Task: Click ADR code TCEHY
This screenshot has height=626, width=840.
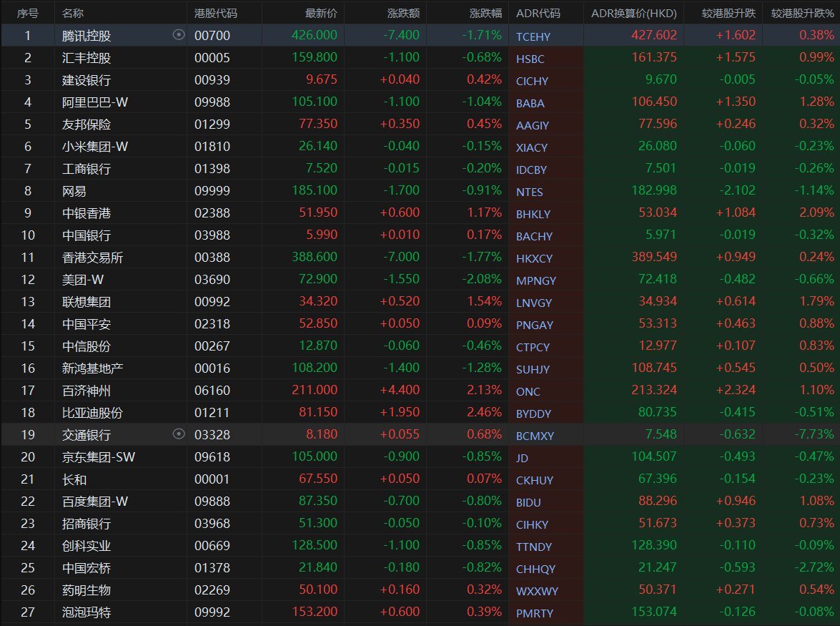Action: coord(533,37)
